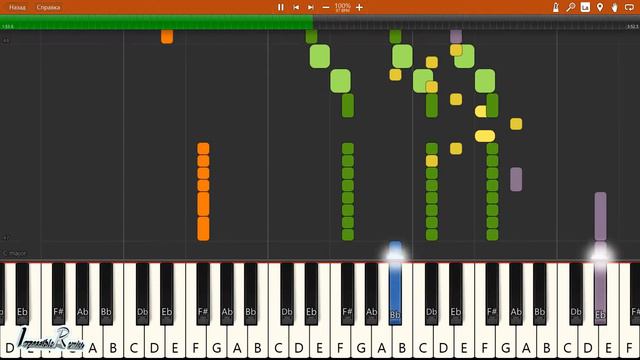This screenshot has width=640, height=360.
Task: Open the key labels settings icon
Action: click(x=585, y=7)
